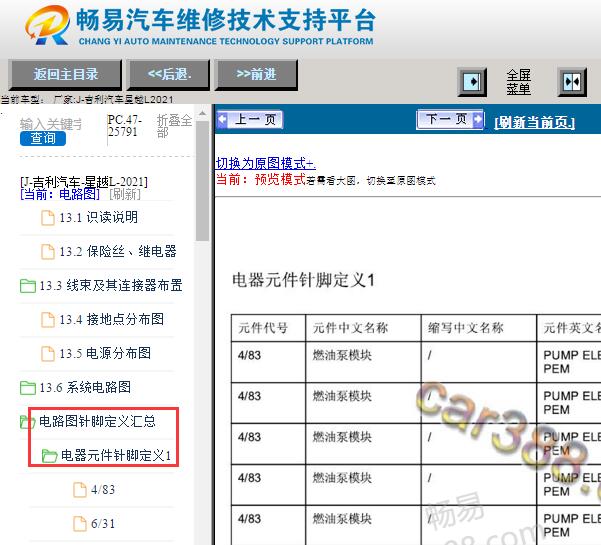Viewport: 601px width, 545px height.
Task: Select 电器元件针脚定义1 tree node
Action: (116, 456)
